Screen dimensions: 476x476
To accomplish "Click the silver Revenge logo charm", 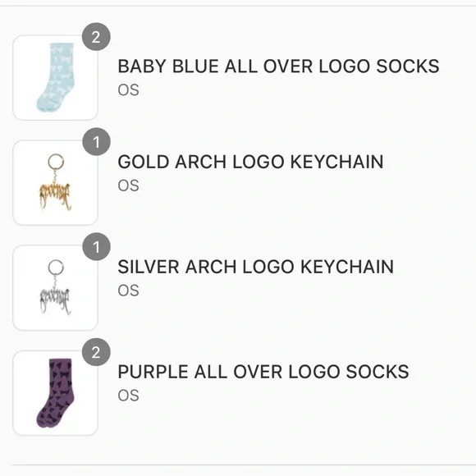I will point(55,301).
